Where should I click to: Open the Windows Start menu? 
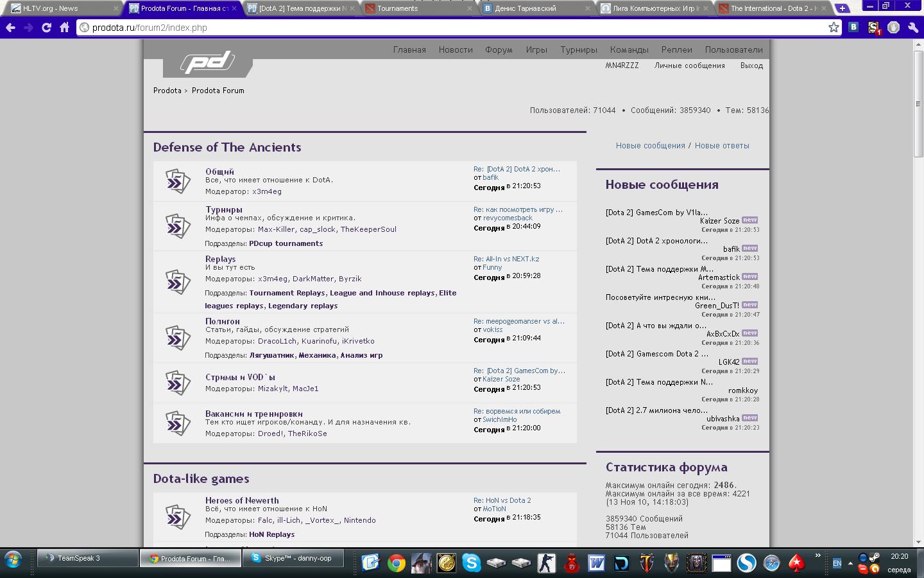click(13, 559)
